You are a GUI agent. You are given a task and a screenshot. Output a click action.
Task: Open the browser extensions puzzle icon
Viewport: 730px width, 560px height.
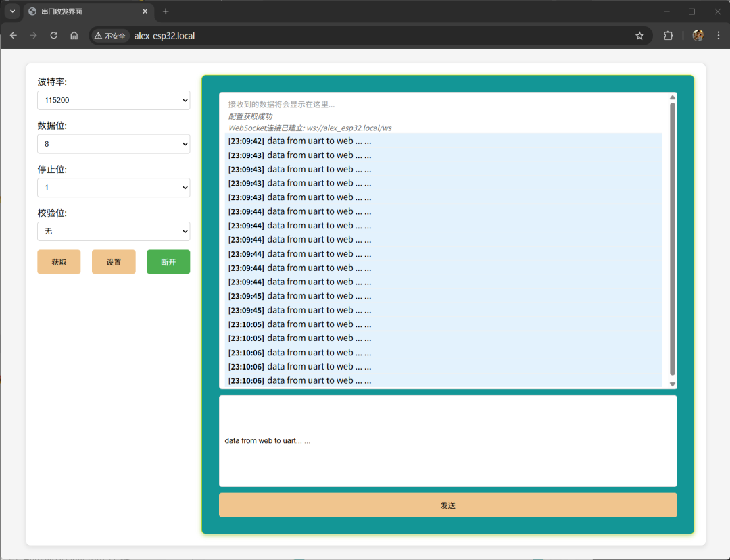[668, 36]
